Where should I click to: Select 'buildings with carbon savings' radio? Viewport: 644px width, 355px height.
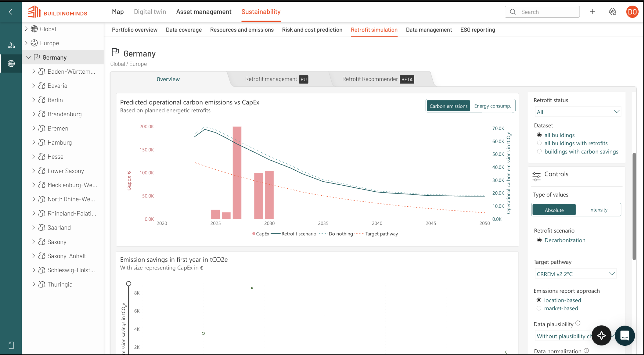539,151
